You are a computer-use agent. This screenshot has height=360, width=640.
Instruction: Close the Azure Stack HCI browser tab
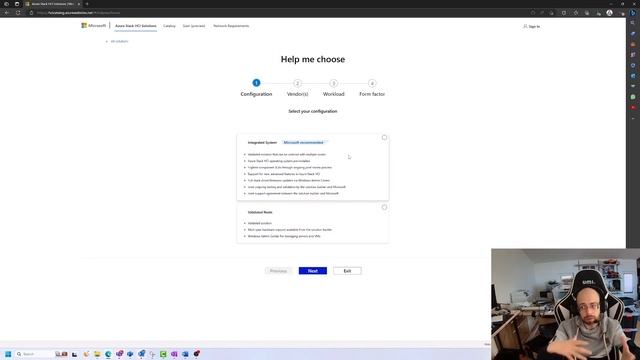(79, 4)
